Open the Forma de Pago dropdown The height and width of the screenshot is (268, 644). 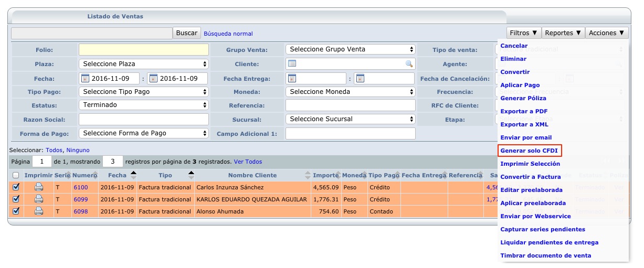144,133
